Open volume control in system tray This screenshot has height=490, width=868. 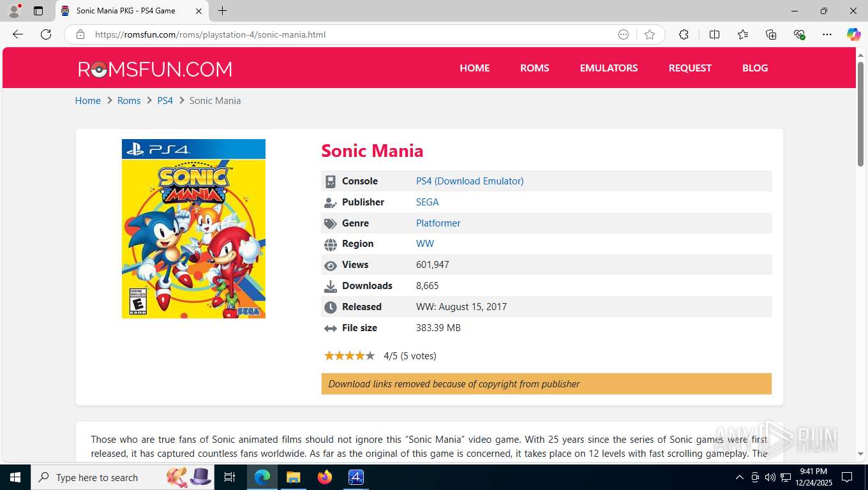click(770, 477)
